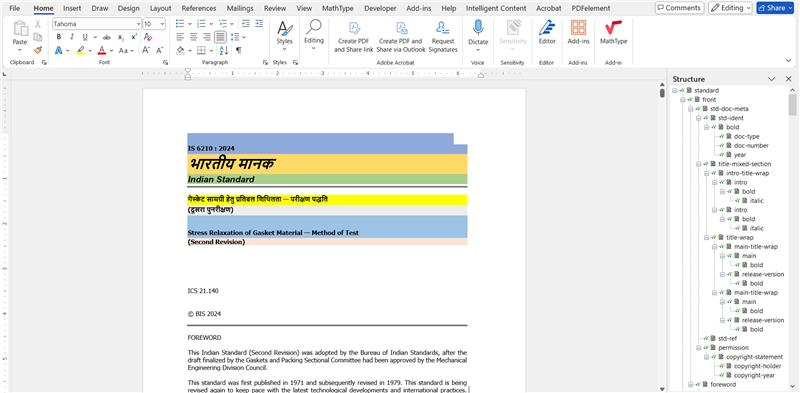Viewport: 800px width, 393px height.
Task: Click the Show paragraph marks icon
Action: (x=238, y=50)
